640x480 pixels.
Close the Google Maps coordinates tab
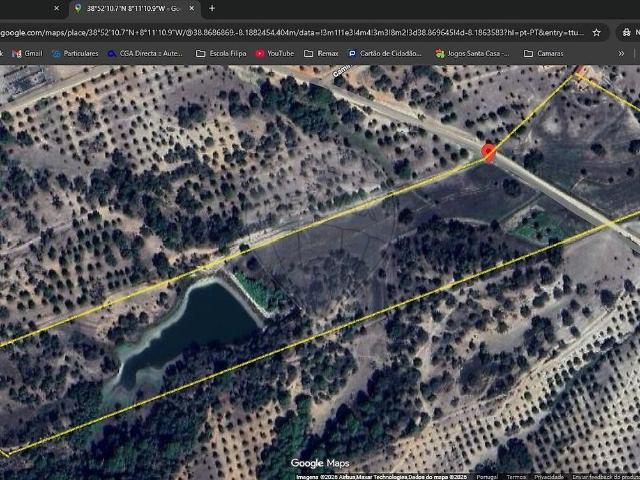pos(191,8)
